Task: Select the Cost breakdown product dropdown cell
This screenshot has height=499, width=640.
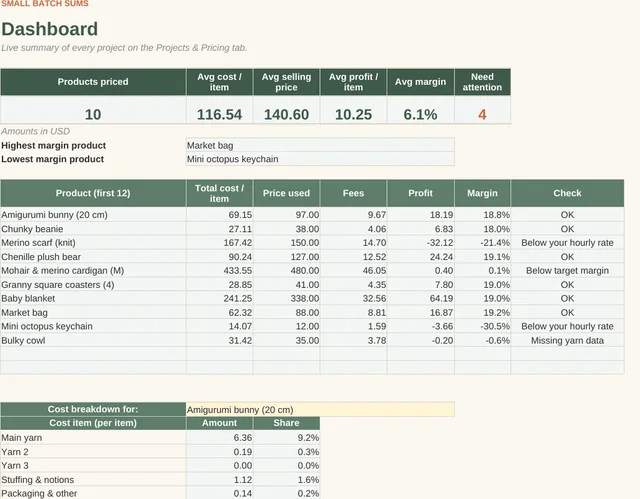Action: (320, 409)
